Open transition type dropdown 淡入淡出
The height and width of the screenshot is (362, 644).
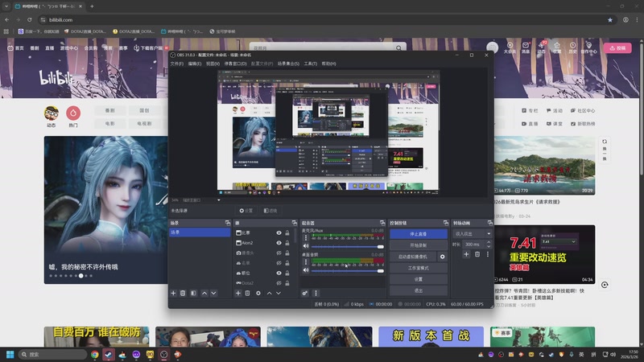tap(473, 233)
